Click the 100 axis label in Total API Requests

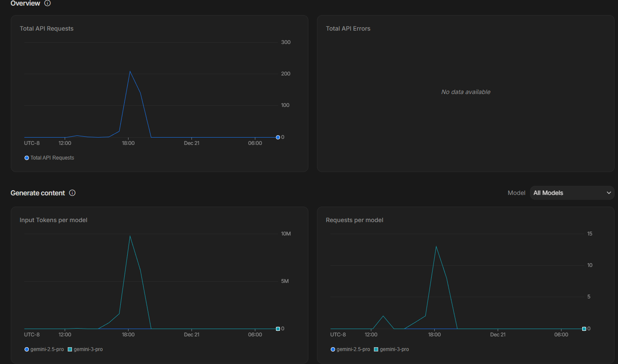point(285,105)
